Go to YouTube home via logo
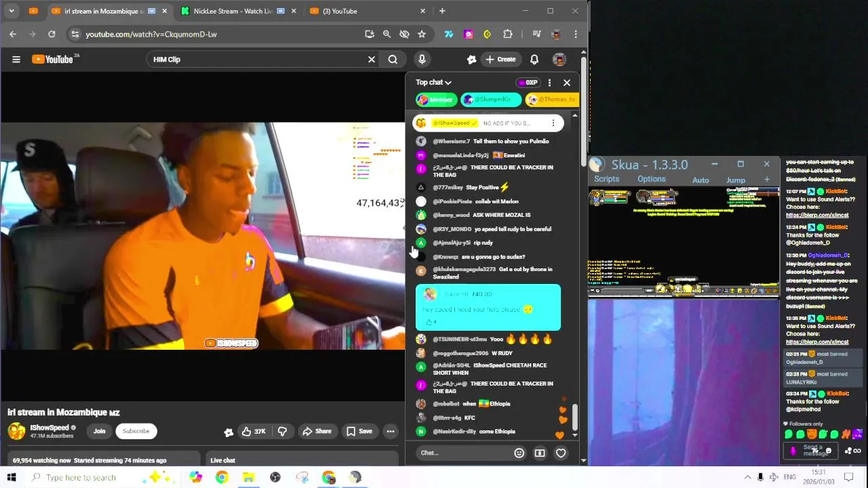868x488 pixels. pyautogui.click(x=54, y=59)
